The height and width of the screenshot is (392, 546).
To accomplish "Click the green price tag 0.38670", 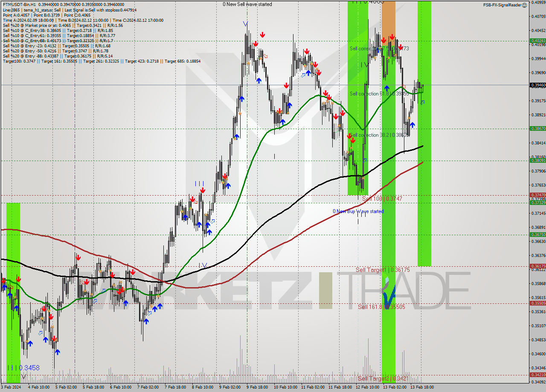I will point(538,128).
